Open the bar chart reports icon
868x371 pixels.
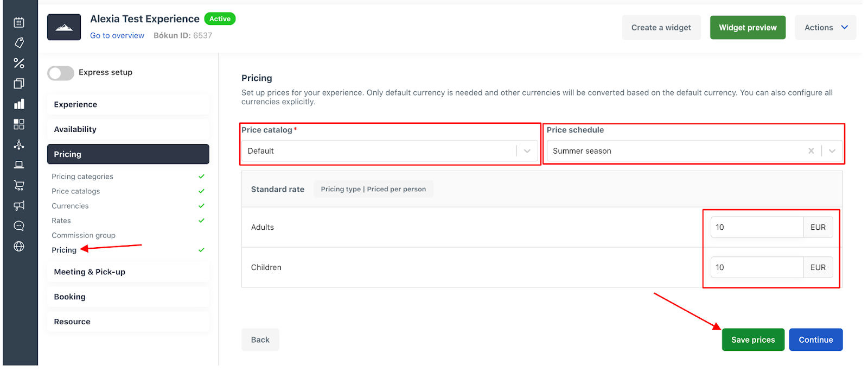pos(19,104)
